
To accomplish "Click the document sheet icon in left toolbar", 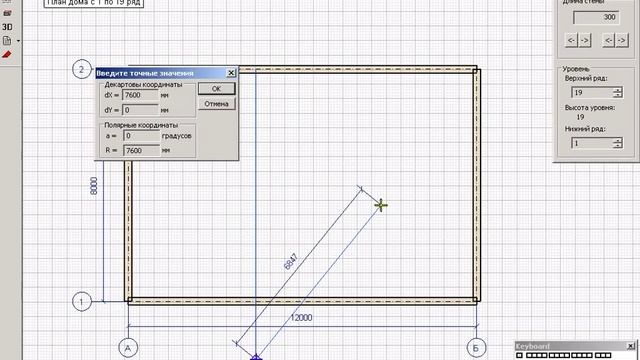I will tap(7, 40).
